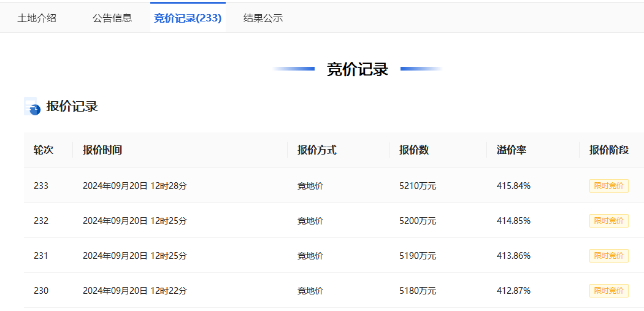Click the 12时28分 bid time cell
644x311 pixels.
[135, 186]
